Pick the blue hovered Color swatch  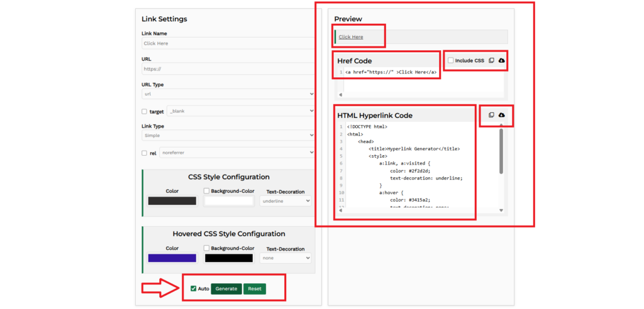tap(172, 258)
